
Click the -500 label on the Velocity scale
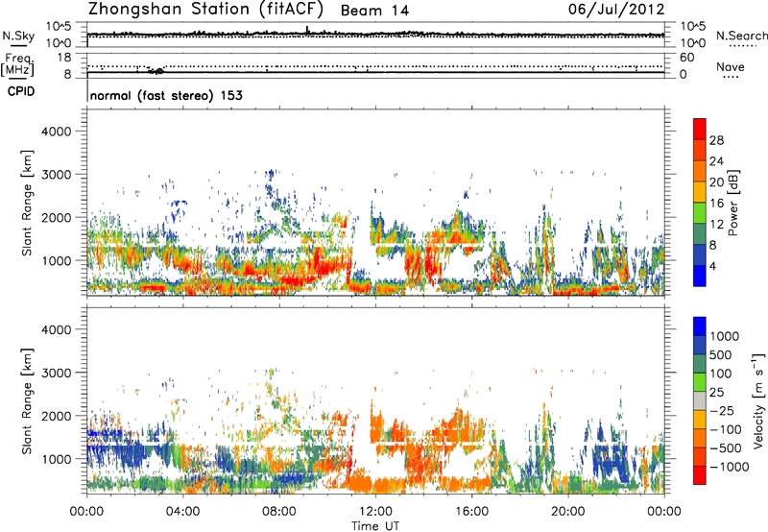[726, 448]
